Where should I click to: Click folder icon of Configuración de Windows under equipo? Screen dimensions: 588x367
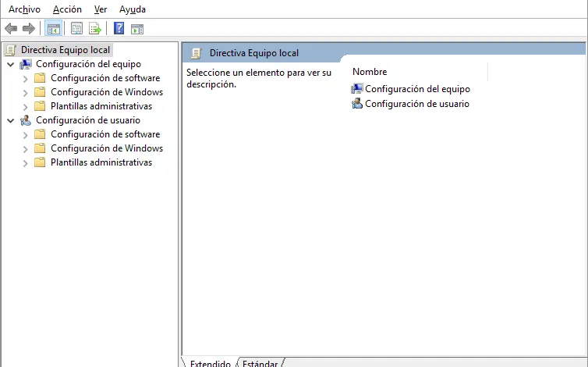[40, 92]
